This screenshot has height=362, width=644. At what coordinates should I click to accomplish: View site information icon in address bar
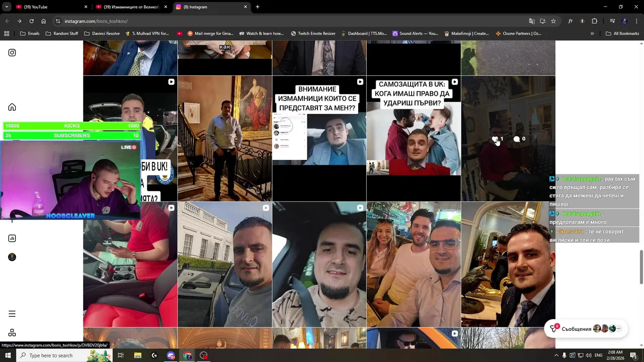pyautogui.click(x=58, y=21)
